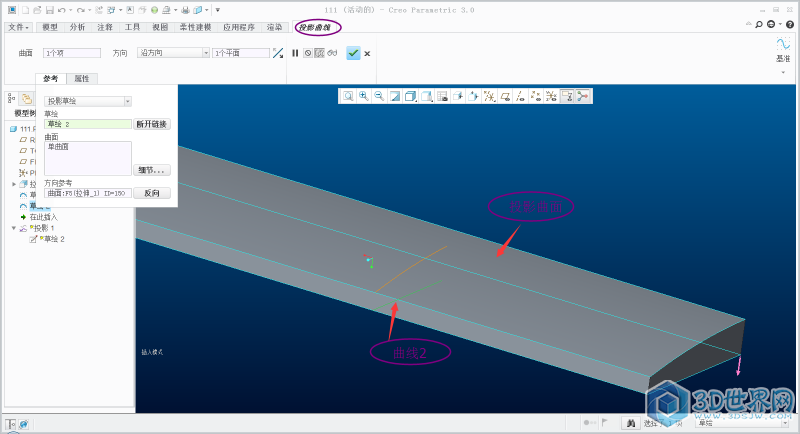The height and width of the screenshot is (434, 800).
Task: Select the Model Tree tab icon
Action: (11, 98)
